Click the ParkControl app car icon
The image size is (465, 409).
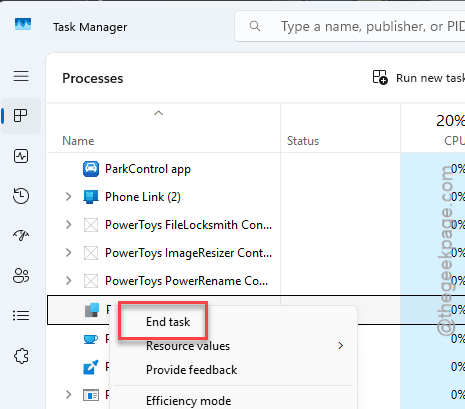[x=91, y=169]
